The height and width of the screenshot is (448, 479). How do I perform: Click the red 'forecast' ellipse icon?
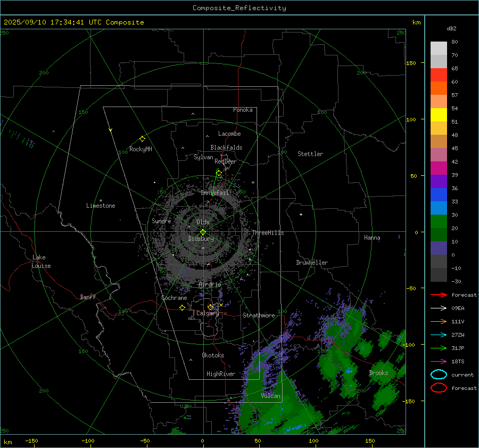pyautogui.click(x=439, y=388)
